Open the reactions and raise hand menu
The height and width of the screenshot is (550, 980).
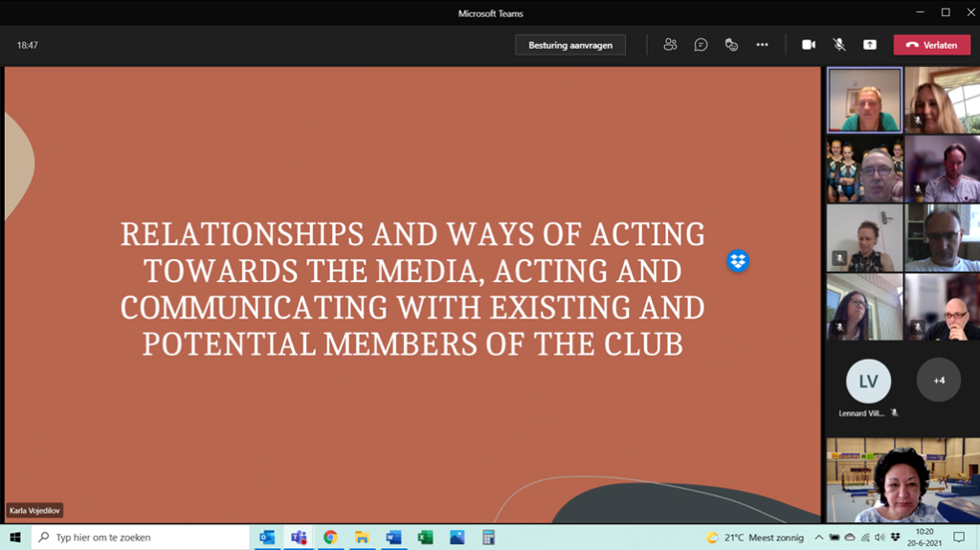coord(731,45)
